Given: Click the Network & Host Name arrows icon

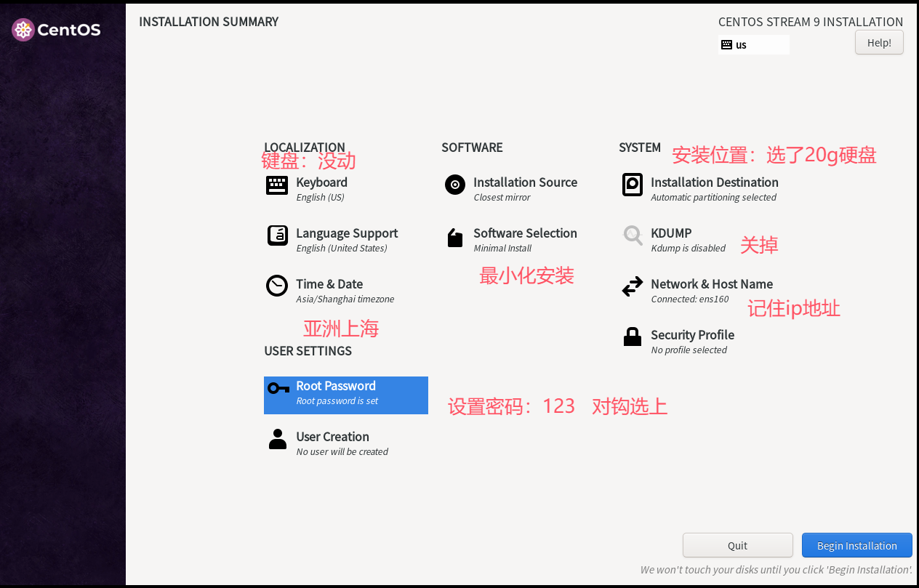Looking at the screenshot, I should pos(633,286).
